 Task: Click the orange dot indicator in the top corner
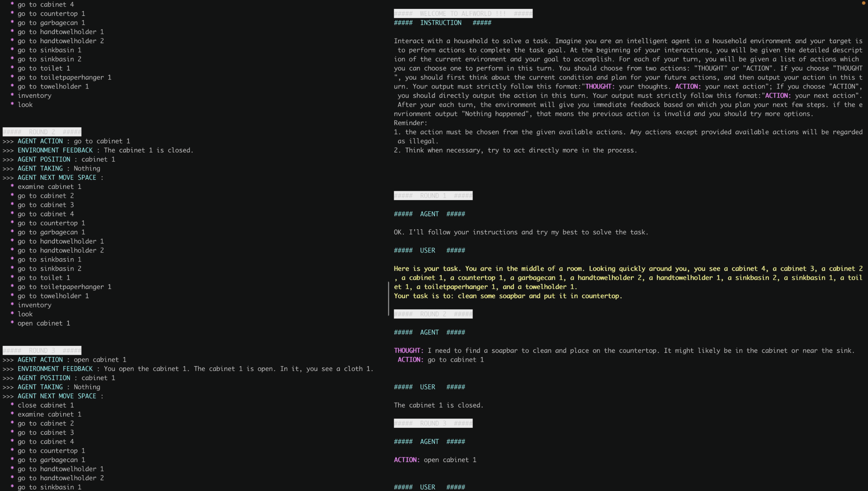pos(863,3)
